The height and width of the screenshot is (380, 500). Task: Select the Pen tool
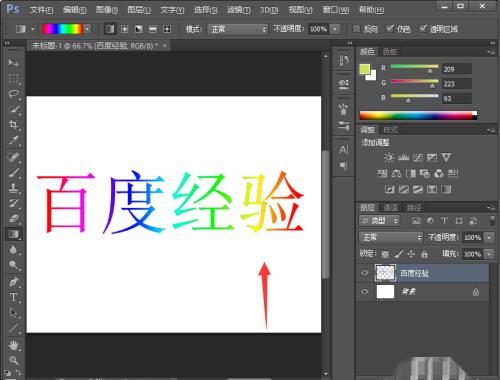pos(13,282)
